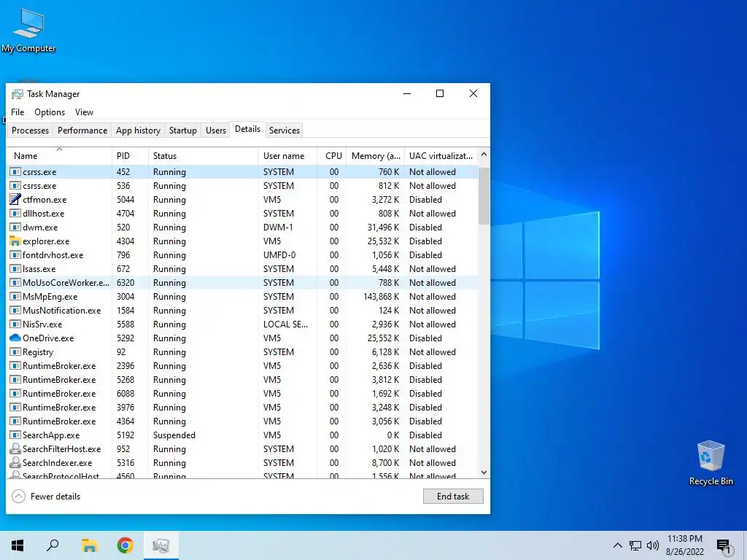Viewport: 747px width, 560px height.
Task: Sort by the Status column header
Action: (x=204, y=156)
